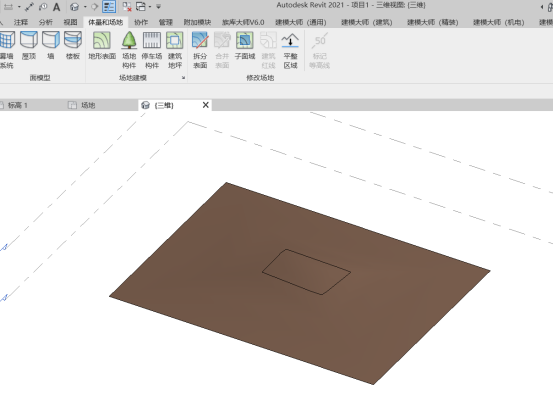Click the section tool in quick access toolbar

point(94,7)
